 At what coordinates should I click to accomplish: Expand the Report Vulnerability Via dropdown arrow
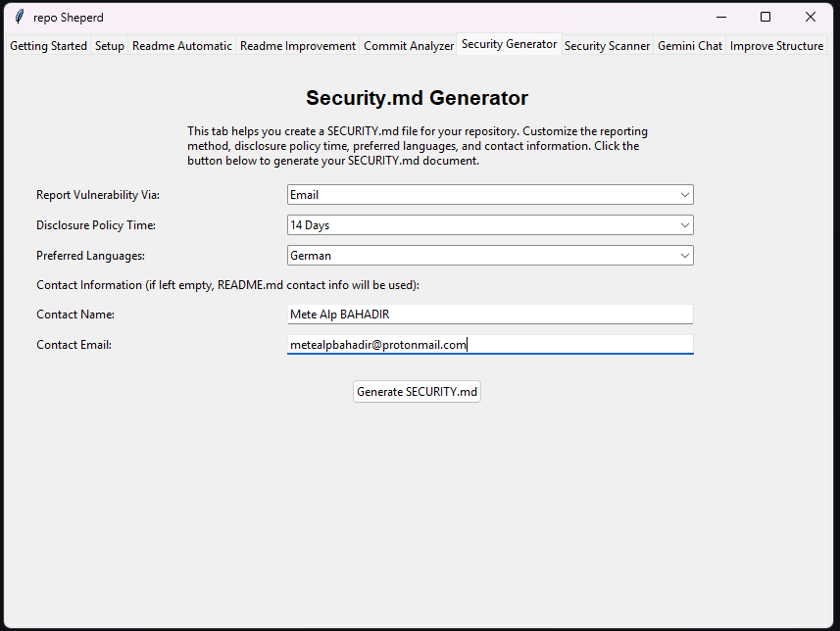tap(684, 195)
